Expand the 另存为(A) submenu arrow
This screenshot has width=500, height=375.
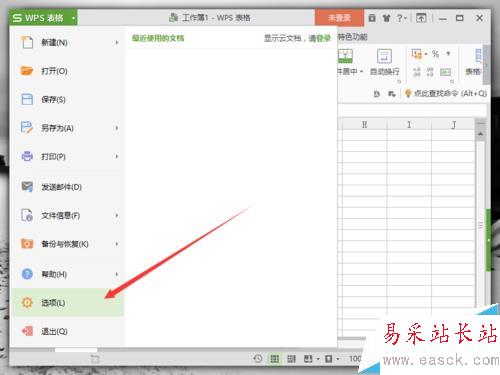coord(117,128)
